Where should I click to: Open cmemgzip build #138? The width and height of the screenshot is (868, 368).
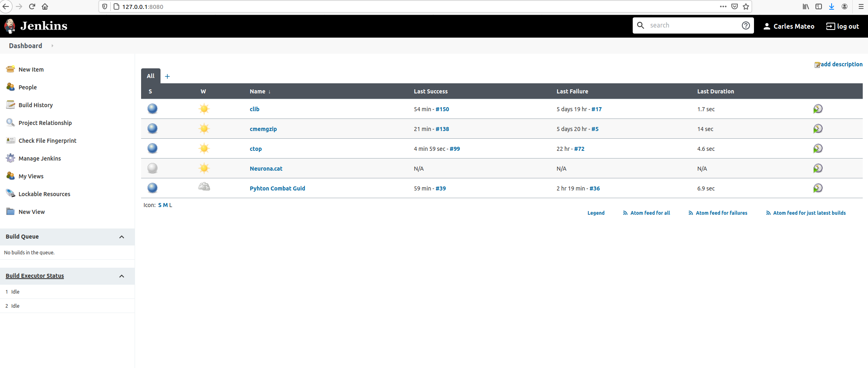[442, 129]
